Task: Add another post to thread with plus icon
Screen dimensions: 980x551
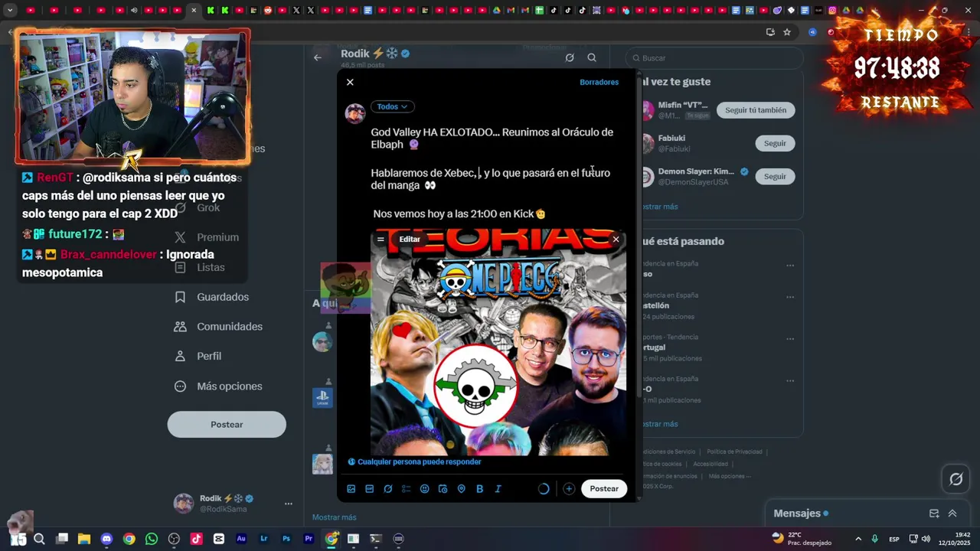Action: coord(569,489)
